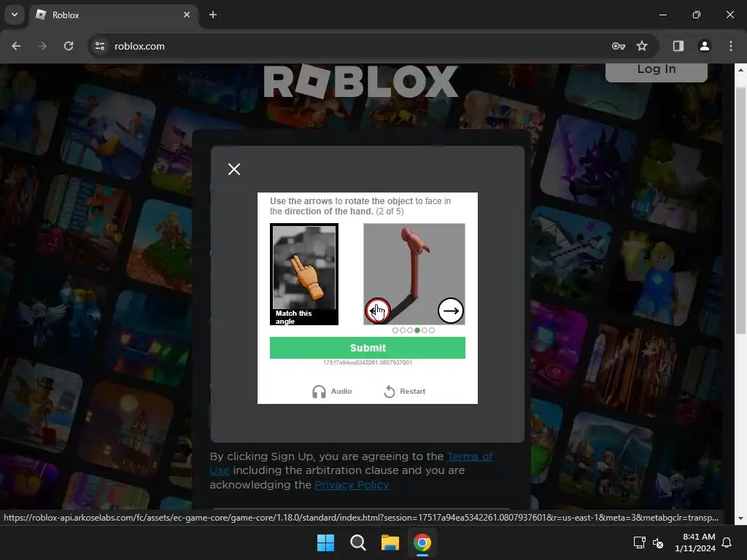
Task: Go forward in browser history
Action: 42,46
